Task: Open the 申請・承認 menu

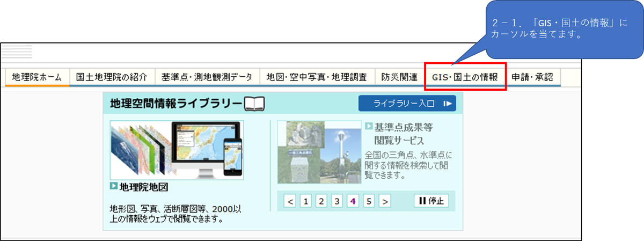Action: click(x=532, y=77)
